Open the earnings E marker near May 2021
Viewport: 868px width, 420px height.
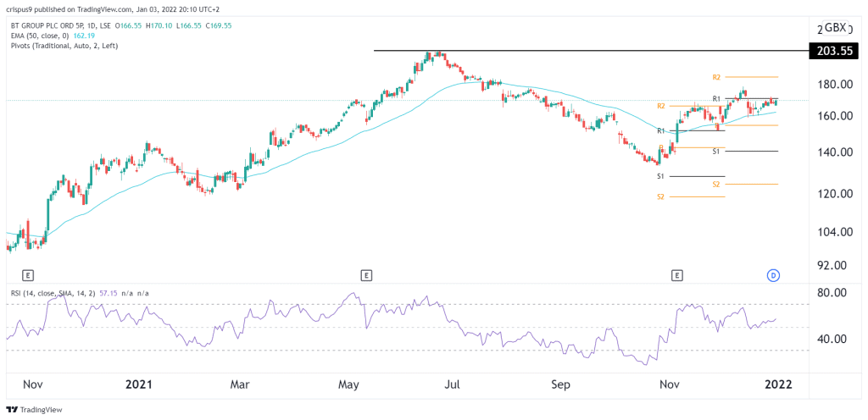364,274
